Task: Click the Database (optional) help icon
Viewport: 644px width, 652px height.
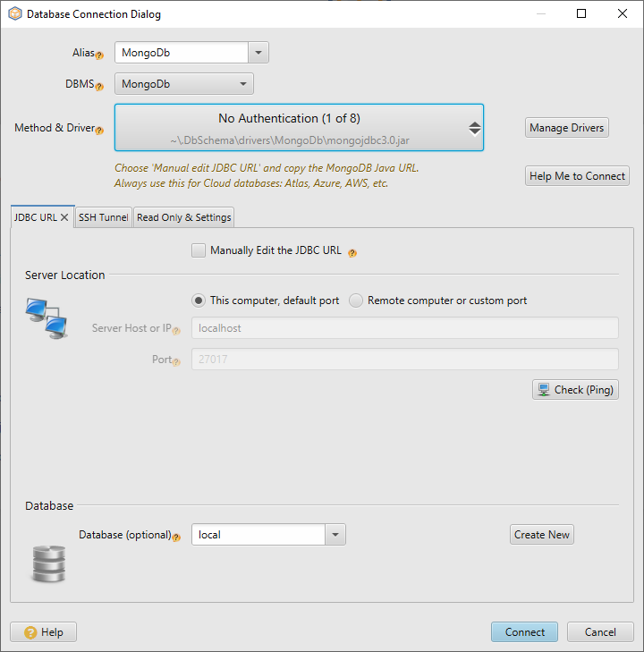Action: click(x=176, y=538)
